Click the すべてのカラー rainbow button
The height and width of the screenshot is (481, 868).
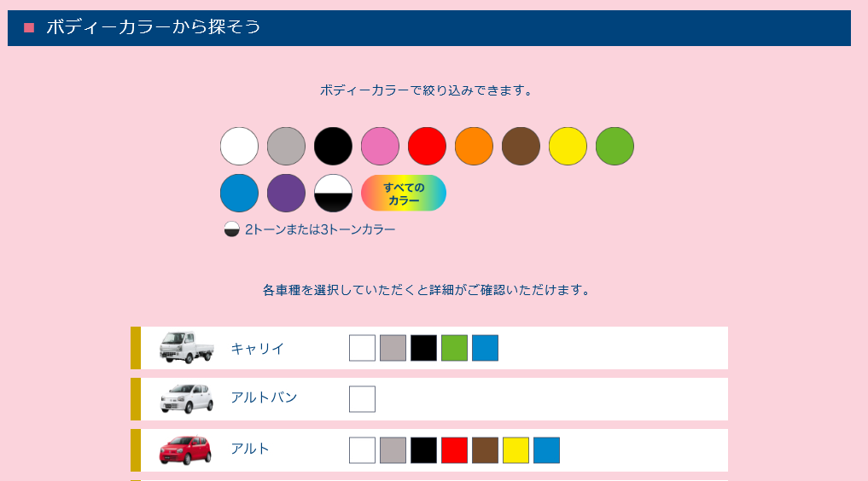click(404, 194)
